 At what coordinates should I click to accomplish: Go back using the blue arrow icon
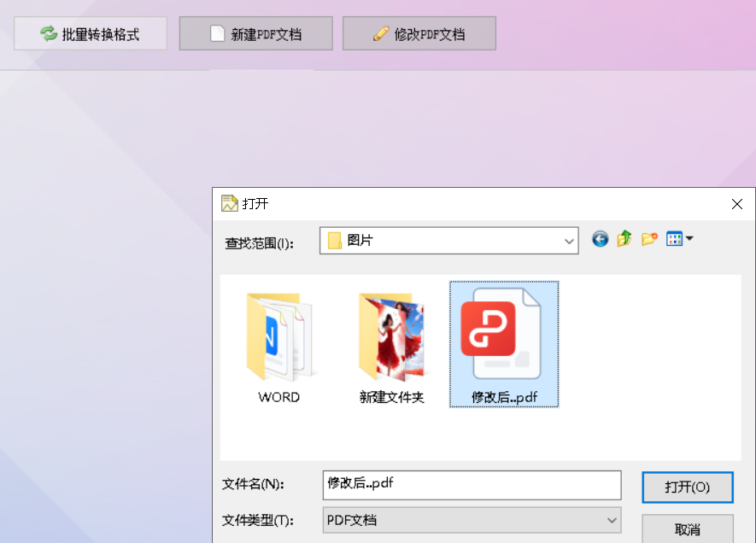click(601, 239)
